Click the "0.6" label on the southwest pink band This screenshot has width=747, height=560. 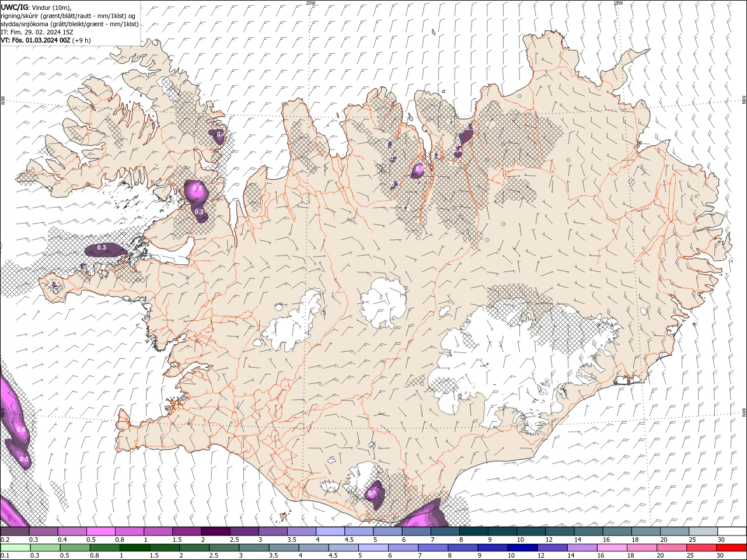[21, 429]
